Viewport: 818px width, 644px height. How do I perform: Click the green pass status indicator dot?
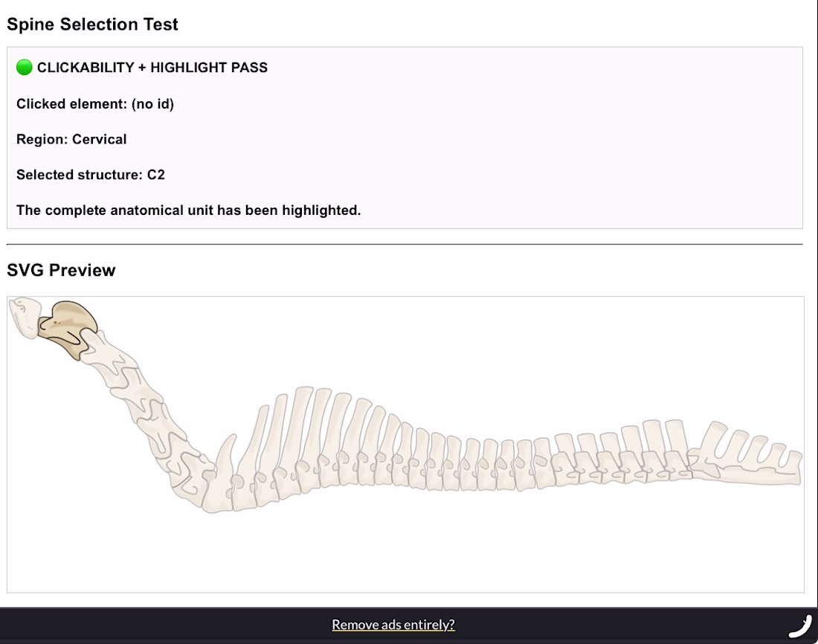coord(25,68)
